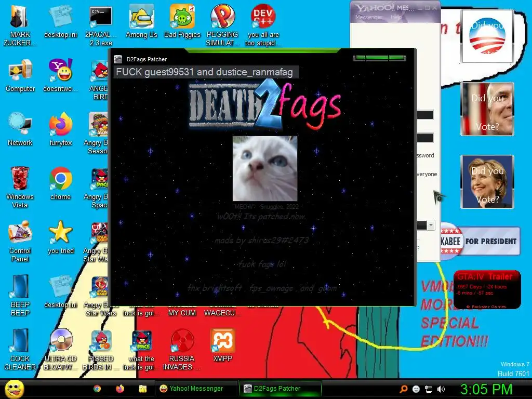Open the pinned folder icon on the taskbar

(142, 389)
